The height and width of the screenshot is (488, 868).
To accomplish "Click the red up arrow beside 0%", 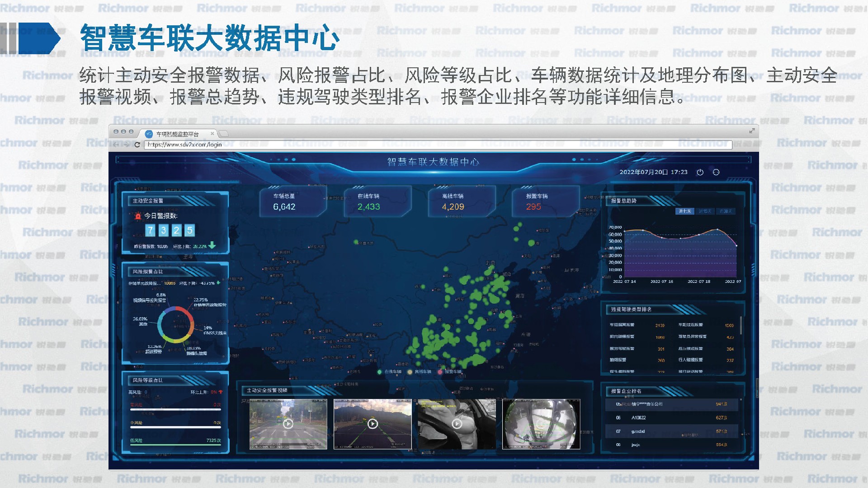I will tap(221, 392).
